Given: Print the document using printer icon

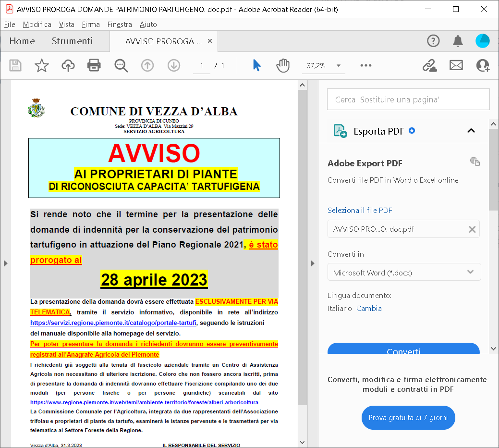Looking at the screenshot, I should [x=94, y=65].
